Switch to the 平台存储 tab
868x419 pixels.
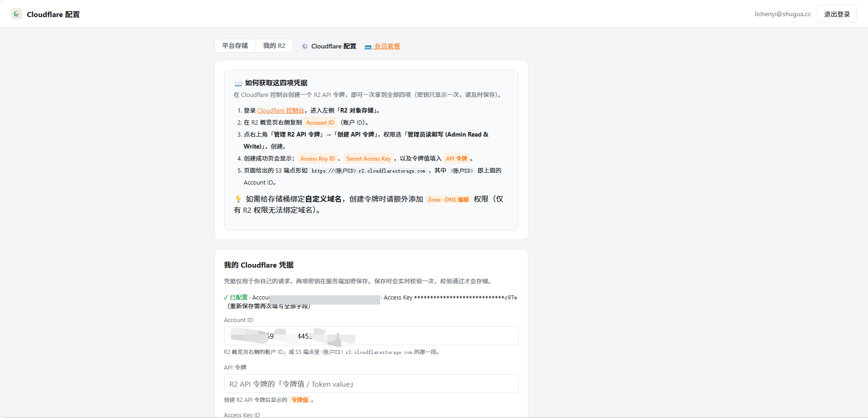click(235, 46)
